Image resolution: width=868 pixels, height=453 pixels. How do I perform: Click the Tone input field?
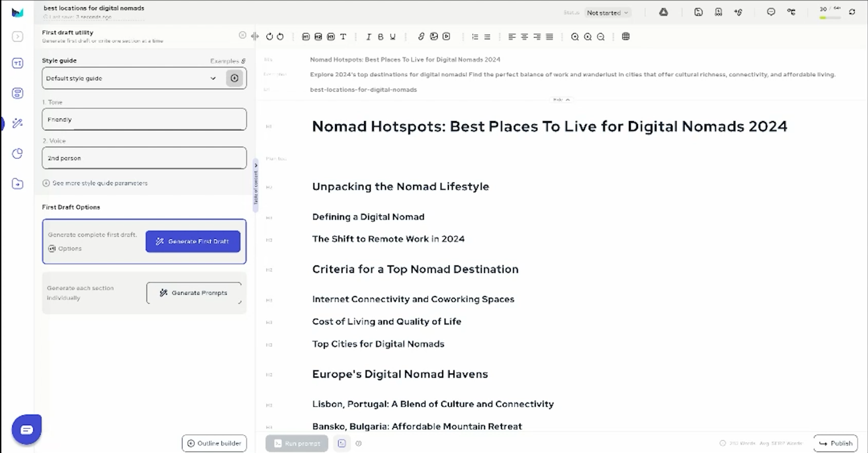144,119
